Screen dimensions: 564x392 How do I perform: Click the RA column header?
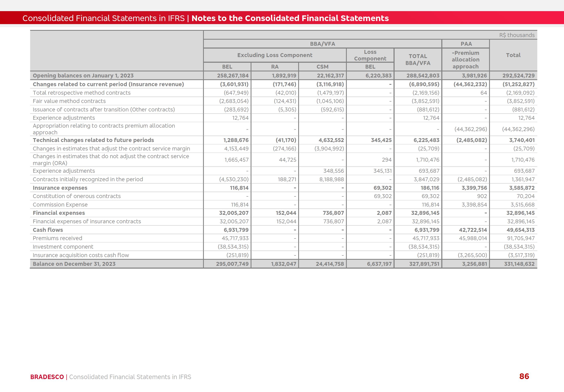[x=275, y=67]
